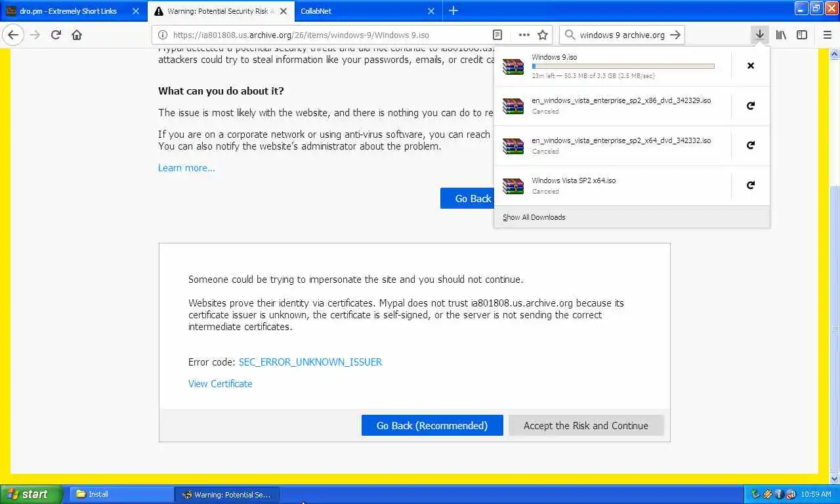Screen dimensions: 840x504
Task: Click the Search magnifier icon
Action: (569, 35)
